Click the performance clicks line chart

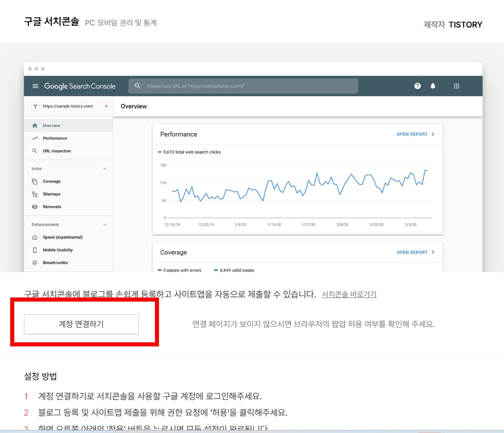click(299, 187)
